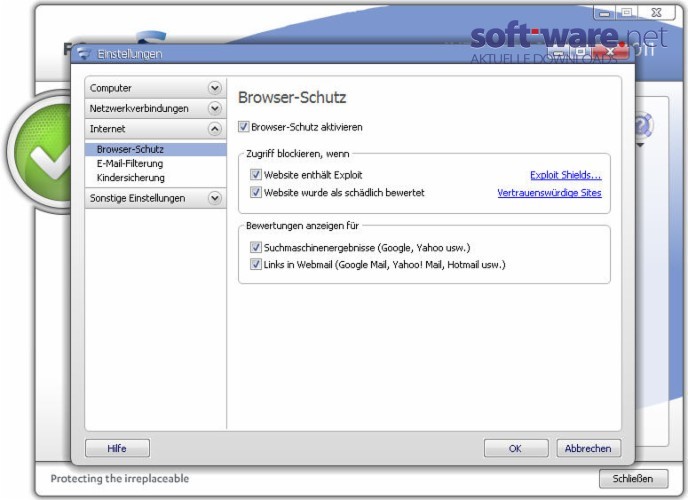Toggle Website wurde als schädlich bewertet checkbox

click(256, 192)
